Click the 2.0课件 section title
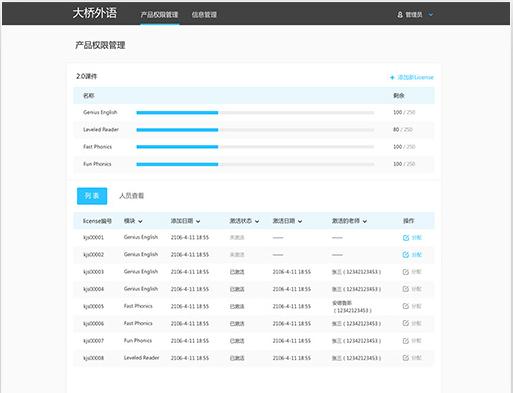Image resolution: width=513 pixels, height=393 pixels. tap(87, 76)
